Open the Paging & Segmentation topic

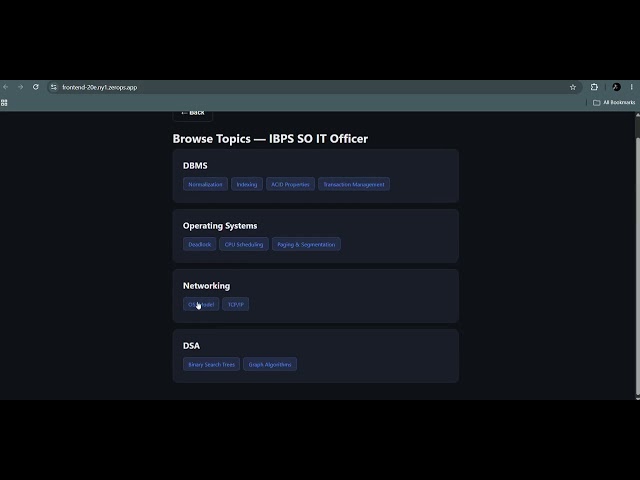[306, 244]
